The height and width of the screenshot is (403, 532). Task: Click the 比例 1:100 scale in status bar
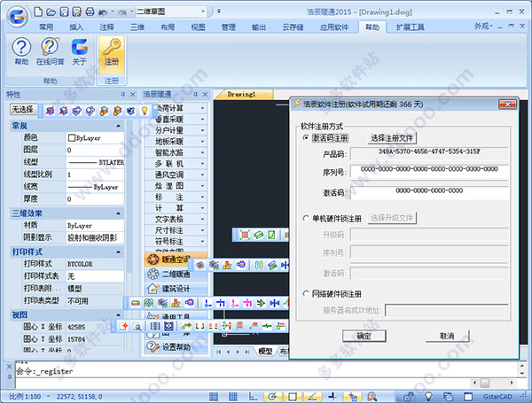tap(25, 396)
